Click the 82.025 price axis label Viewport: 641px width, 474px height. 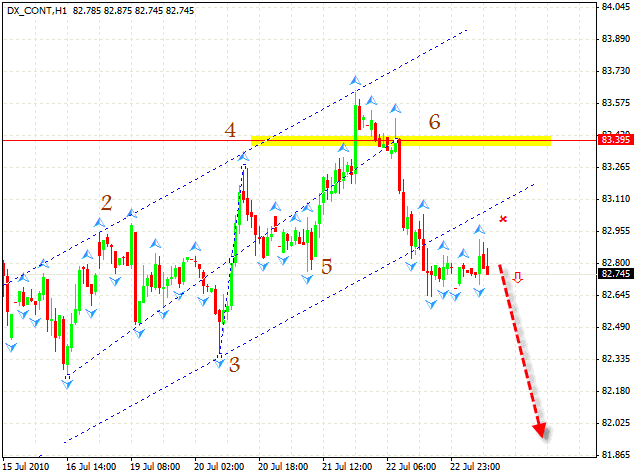(616, 422)
